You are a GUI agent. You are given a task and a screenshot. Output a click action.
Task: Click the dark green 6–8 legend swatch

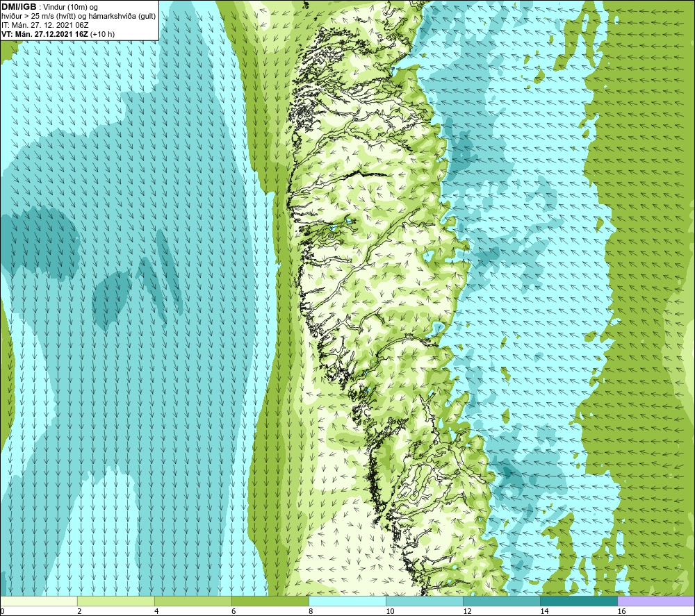pos(270,601)
